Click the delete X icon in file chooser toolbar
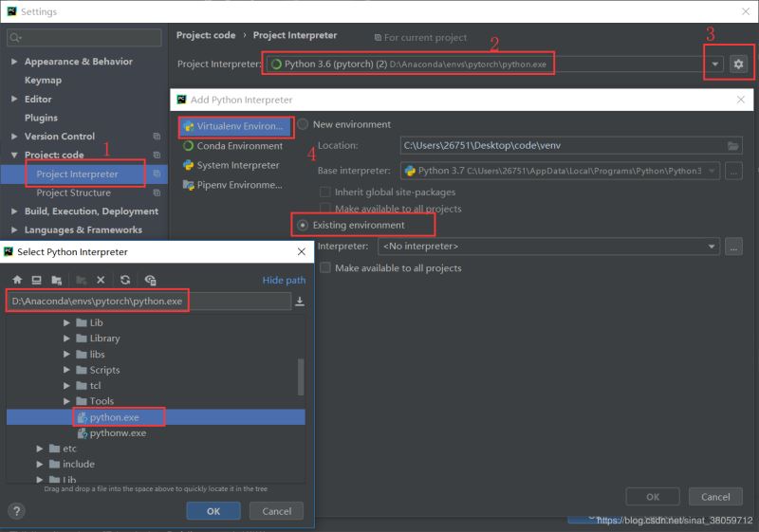759x532 pixels. coord(101,280)
